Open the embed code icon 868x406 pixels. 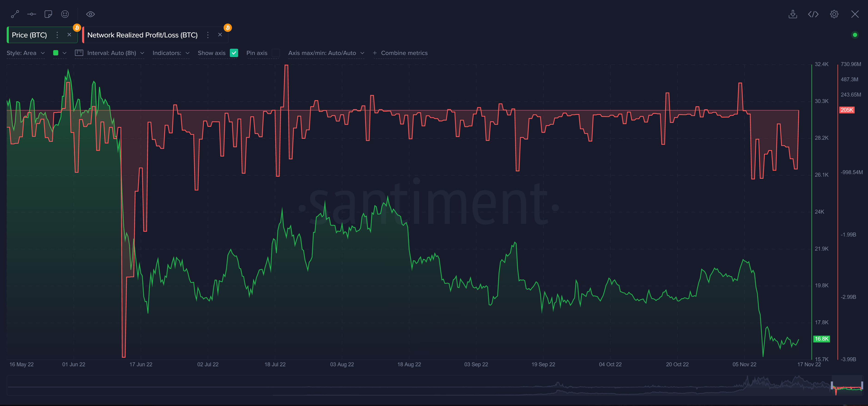pos(813,14)
